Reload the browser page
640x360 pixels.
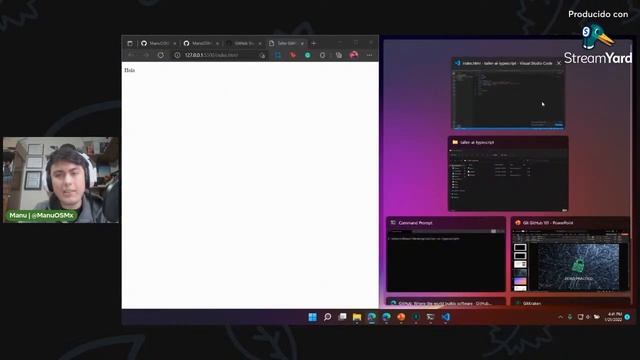pyautogui.click(x=160, y=55)
